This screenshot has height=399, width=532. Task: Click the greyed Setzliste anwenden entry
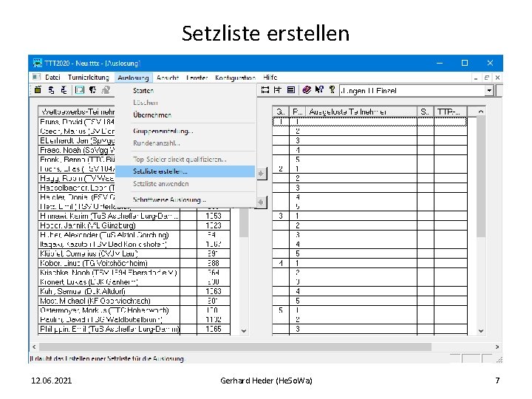pyautogui.click(x=185, y=184)
